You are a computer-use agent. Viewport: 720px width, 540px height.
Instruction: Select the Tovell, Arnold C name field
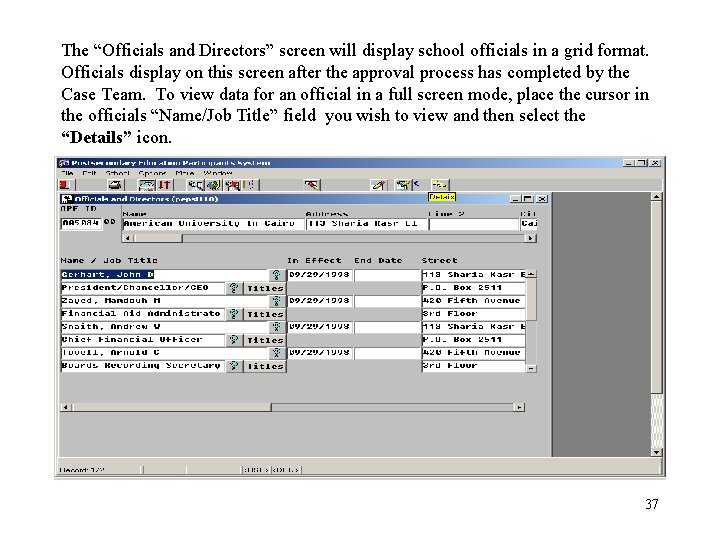point(165,353)
